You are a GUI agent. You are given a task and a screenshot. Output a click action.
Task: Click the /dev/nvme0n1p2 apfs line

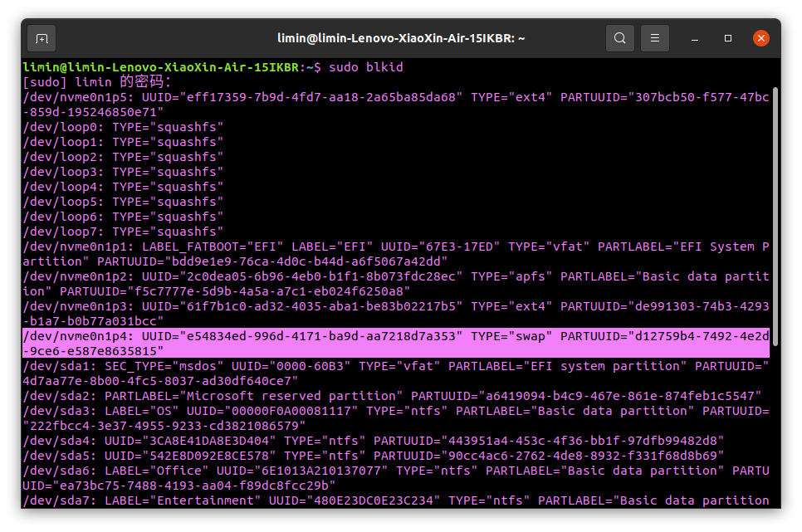click(396, 284)
